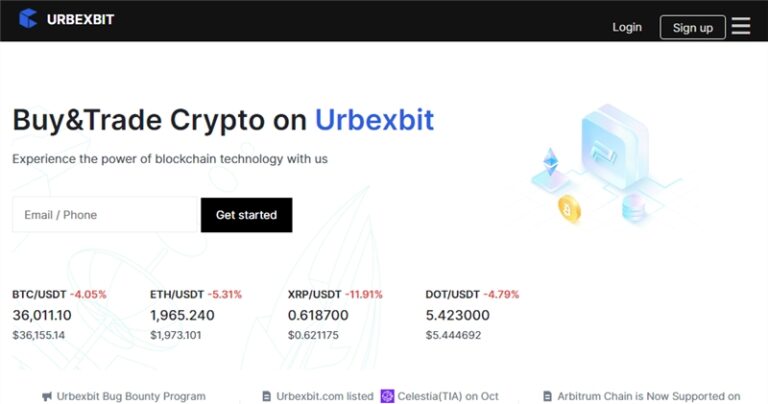Select the ETH/USDT trading pair
Image resolution: width=768 pixels, height=404 pixels.
176,295
